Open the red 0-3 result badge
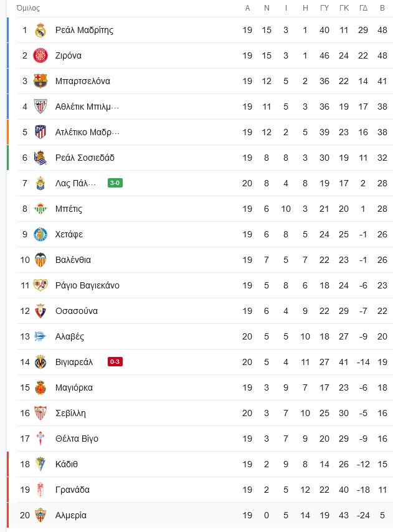 click(x=115, y=362)
